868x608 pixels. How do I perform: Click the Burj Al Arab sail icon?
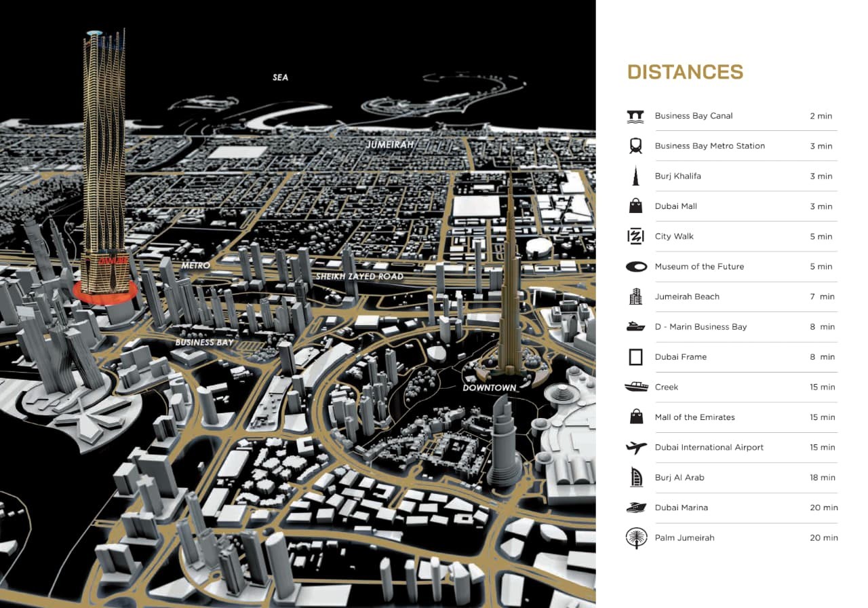pyautogui.click(x=635, y=477)
